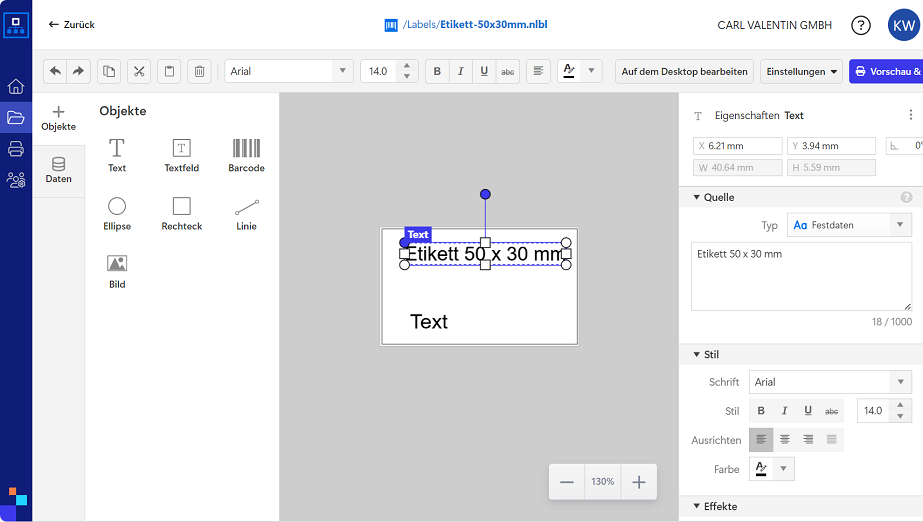The width and height of the screenshot is (923, 522).
Task: Toggle bold in the Stil panel
Action: 761,411
